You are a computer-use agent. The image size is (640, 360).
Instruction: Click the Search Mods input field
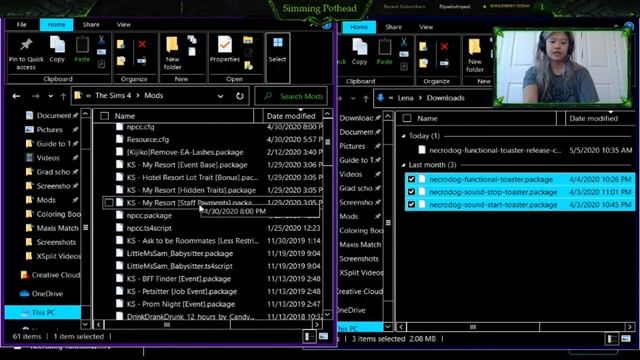click(291, 96)
